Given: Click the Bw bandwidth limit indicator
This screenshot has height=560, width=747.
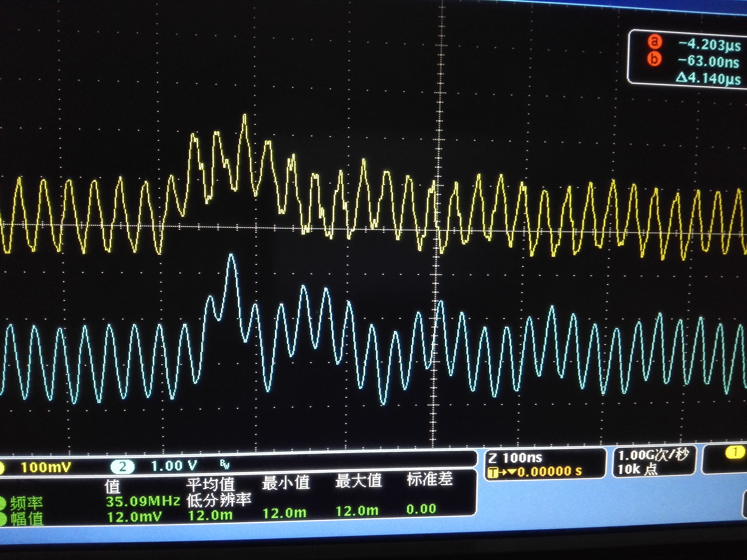Looking at the screenshot, I should pyautogui.click(x=225, y=465).
